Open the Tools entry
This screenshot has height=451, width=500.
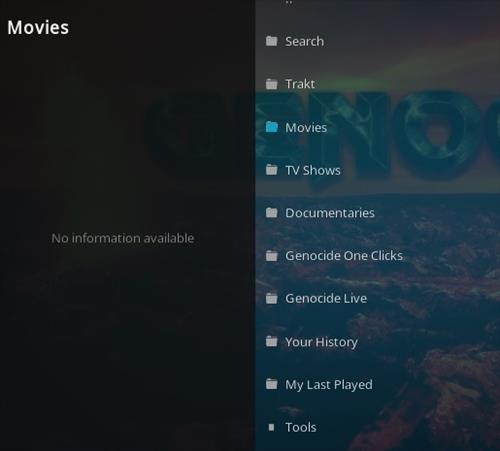301,427
